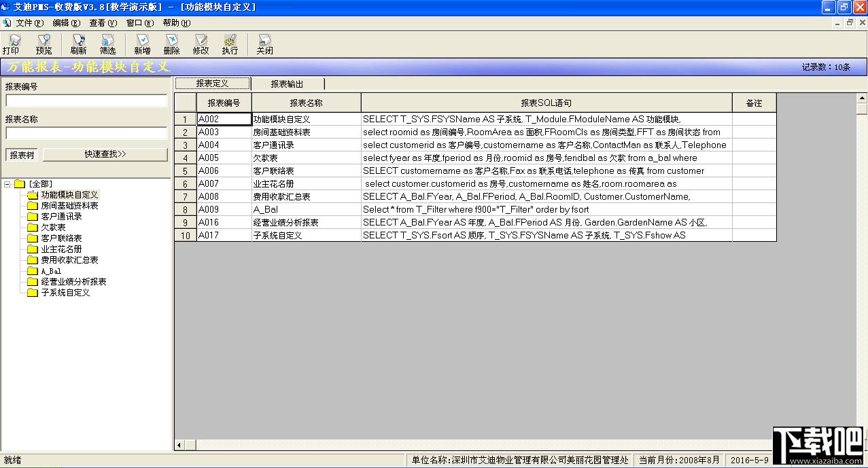Select 经营业绩分析报表 label in the tree
The image size is (868, 468).
pyautogui.click(x=73, y=282)
